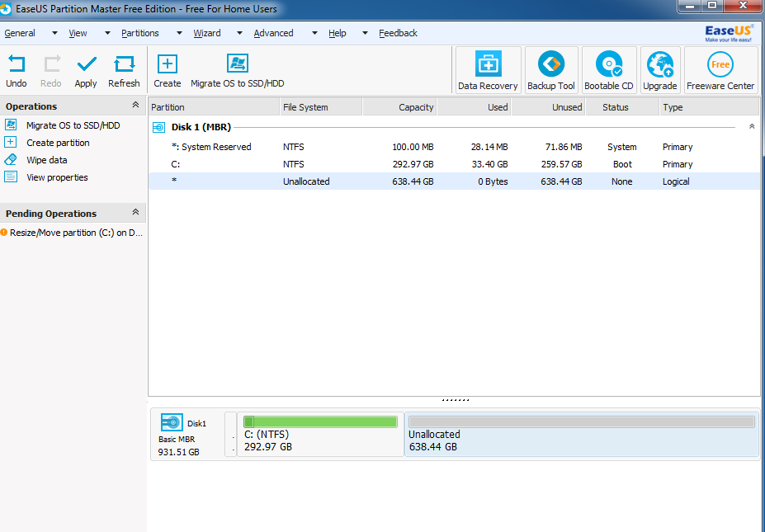
Task: Collapse the Operations panel
Action: 135,105
